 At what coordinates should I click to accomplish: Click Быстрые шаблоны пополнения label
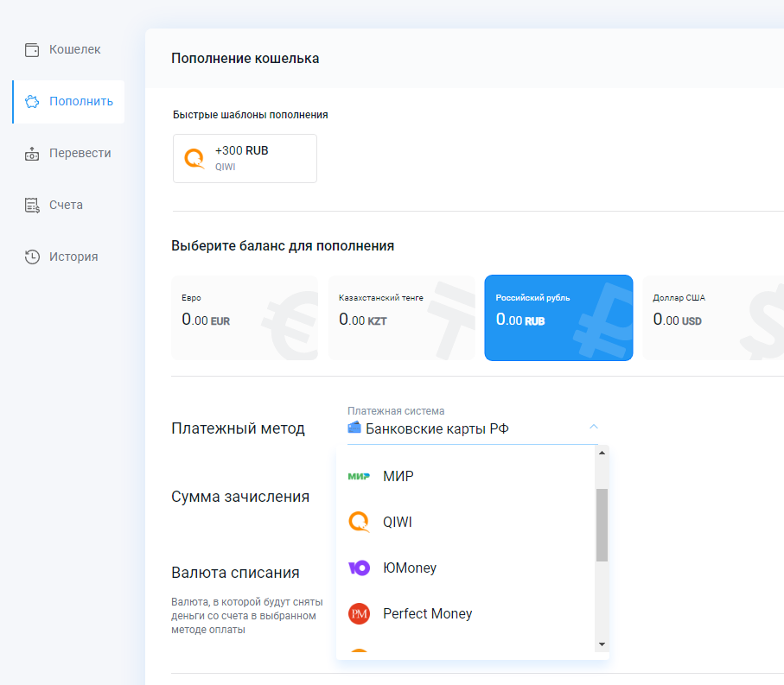pyautogui.click(x=251, y=115)
